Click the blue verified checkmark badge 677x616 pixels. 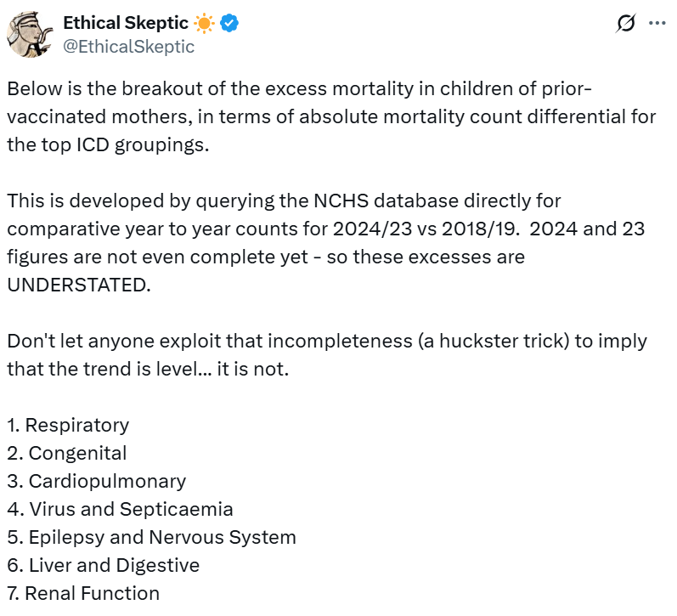coord(228,24)
